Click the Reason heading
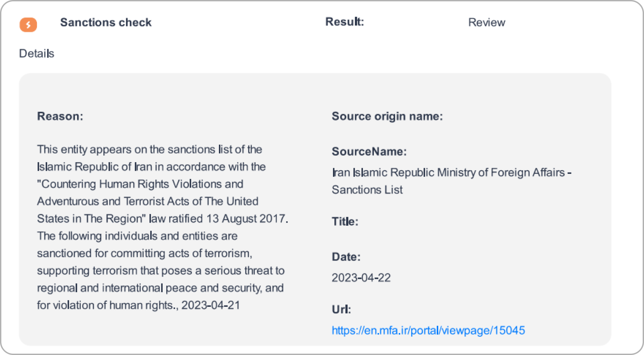The image size is (644, 355). click(x=60, y=116)
